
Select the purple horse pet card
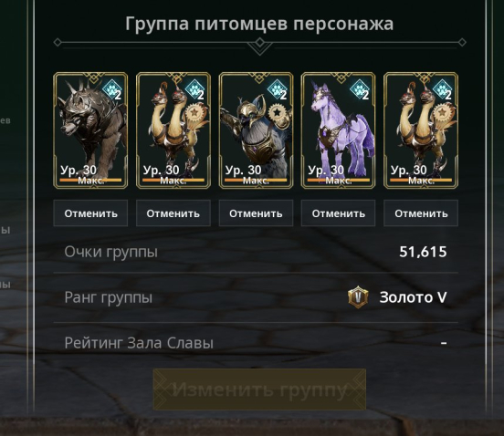point(338,130)
